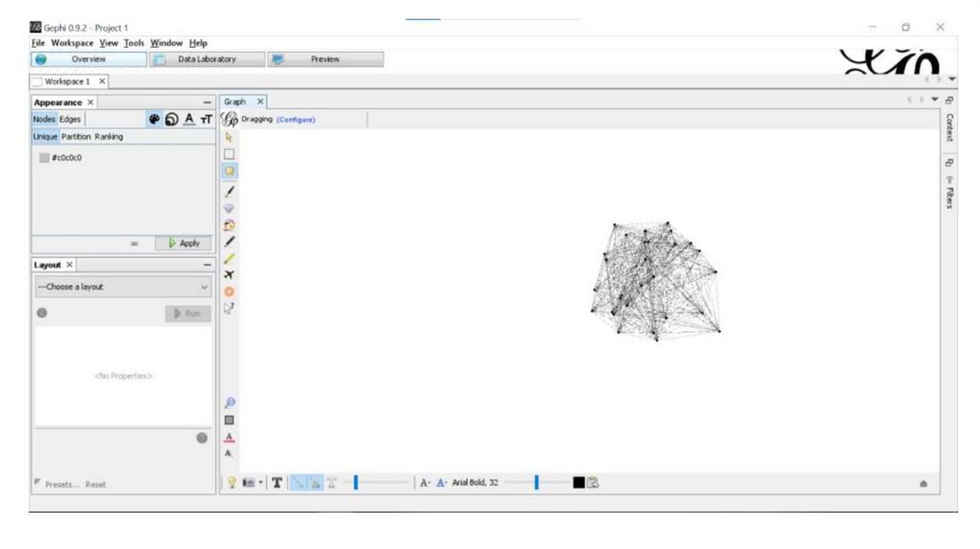Open the File menu
980x549 pixels.
pos(38,43)
